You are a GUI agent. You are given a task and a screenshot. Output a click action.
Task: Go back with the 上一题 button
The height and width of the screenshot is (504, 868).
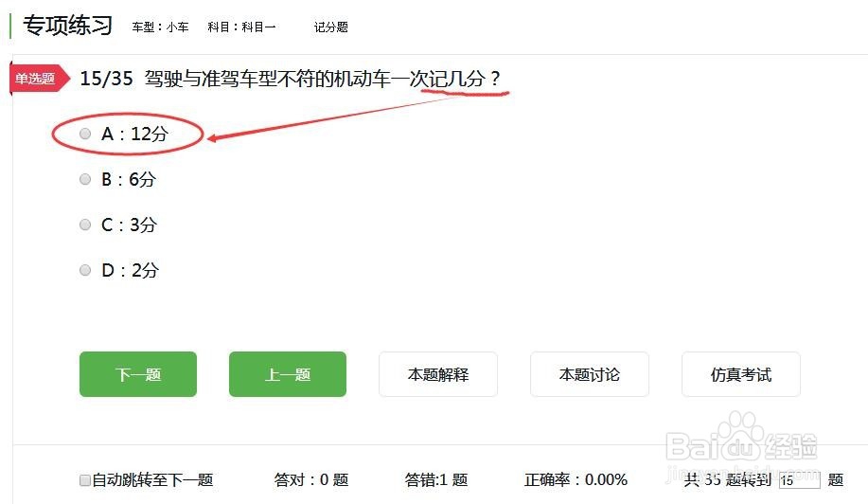(288, 374)
